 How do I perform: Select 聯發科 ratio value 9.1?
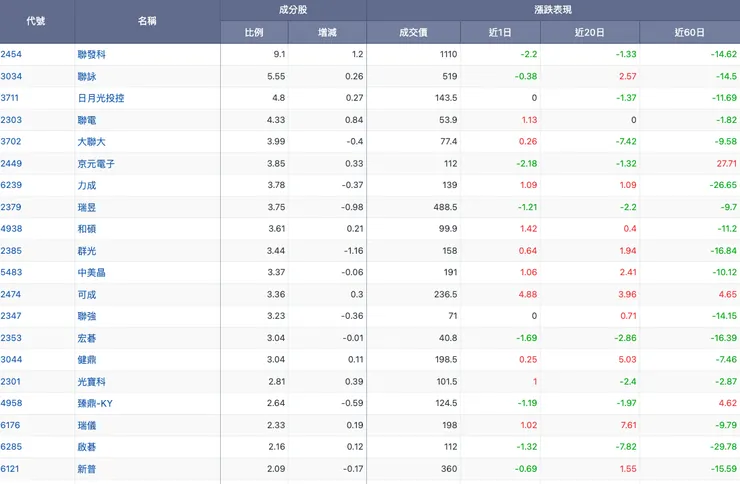tap(279, 54)
